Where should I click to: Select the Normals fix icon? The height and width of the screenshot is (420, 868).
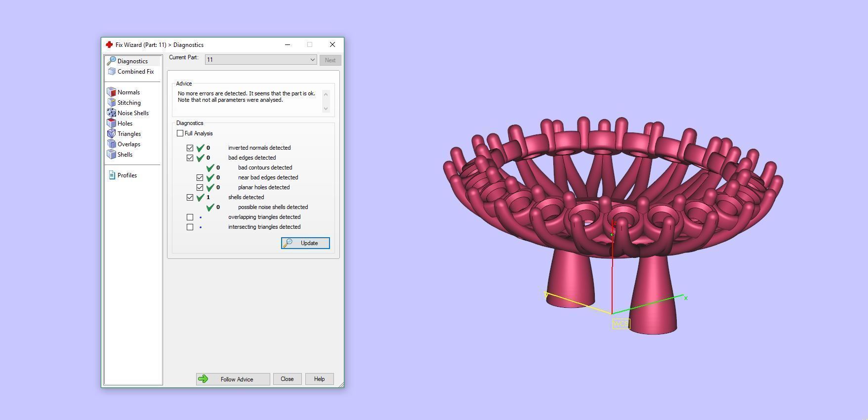(112, 92)
